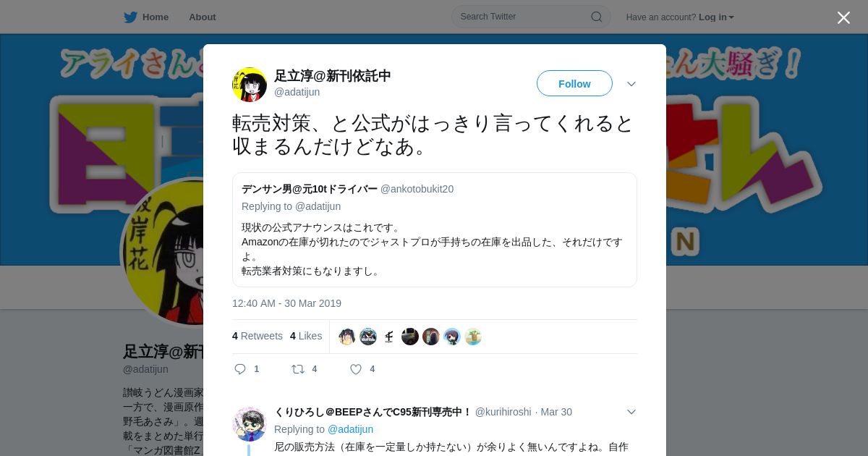This screenshot has height=456, width=868.
Task: Expand the Log in dropdown
Action: click(x=716, y=17)
